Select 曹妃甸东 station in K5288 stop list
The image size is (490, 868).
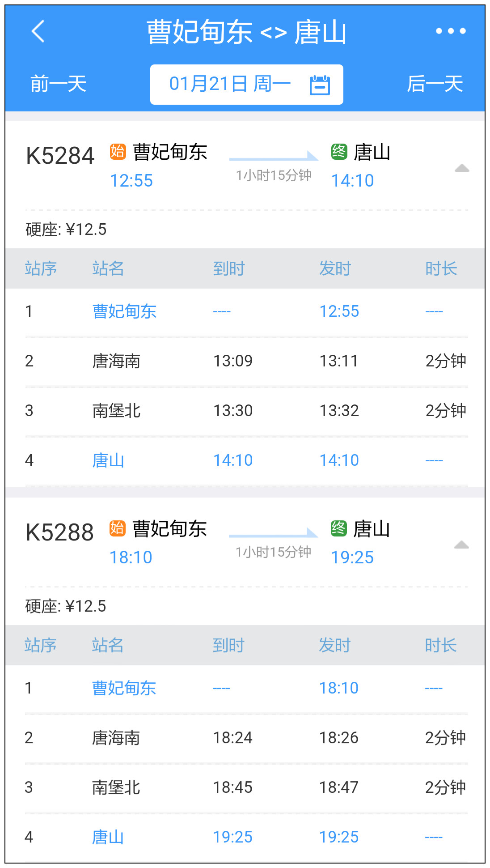(124, 688)
